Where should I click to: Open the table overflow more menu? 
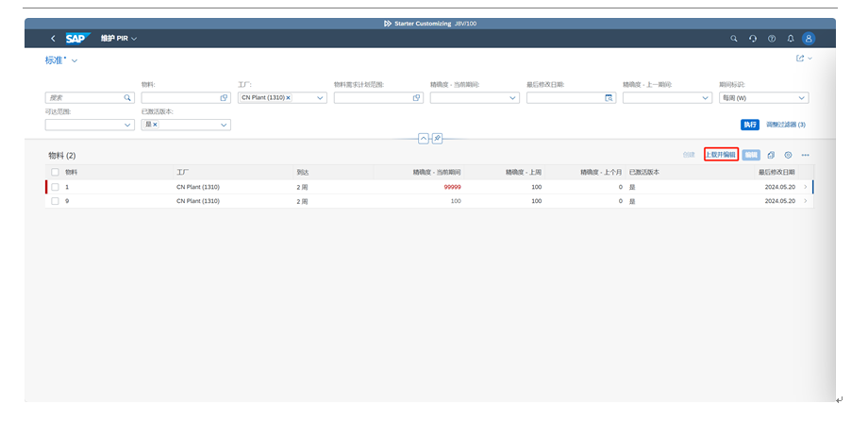[805, 155]
